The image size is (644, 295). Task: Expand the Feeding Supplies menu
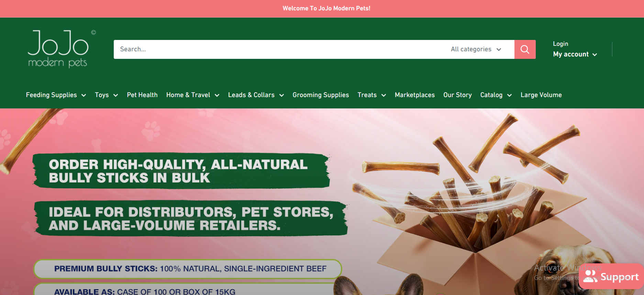coord(56,95)
